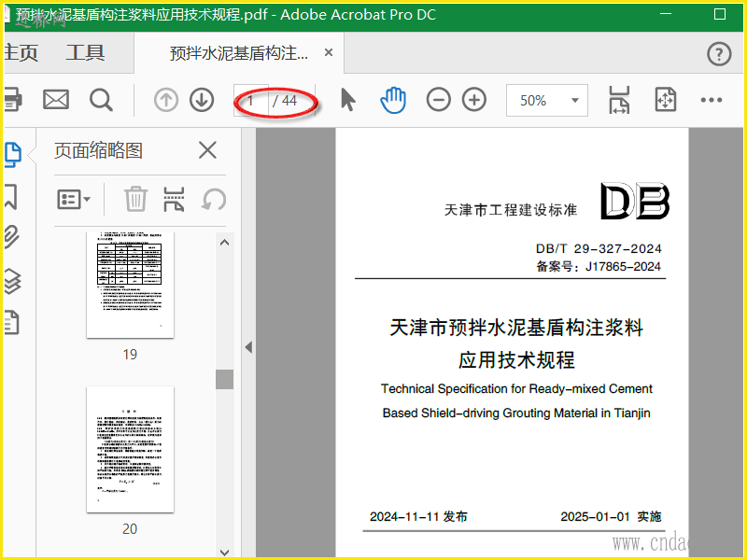Click the thumbnails scroll down arrow
Viewport: 747px width, 560px height.
point(225,553)
